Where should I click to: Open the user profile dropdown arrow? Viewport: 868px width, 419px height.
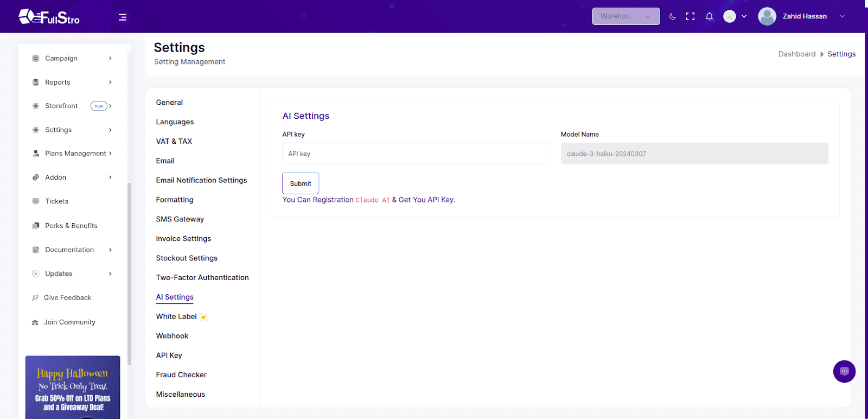[x=843, y=16]
